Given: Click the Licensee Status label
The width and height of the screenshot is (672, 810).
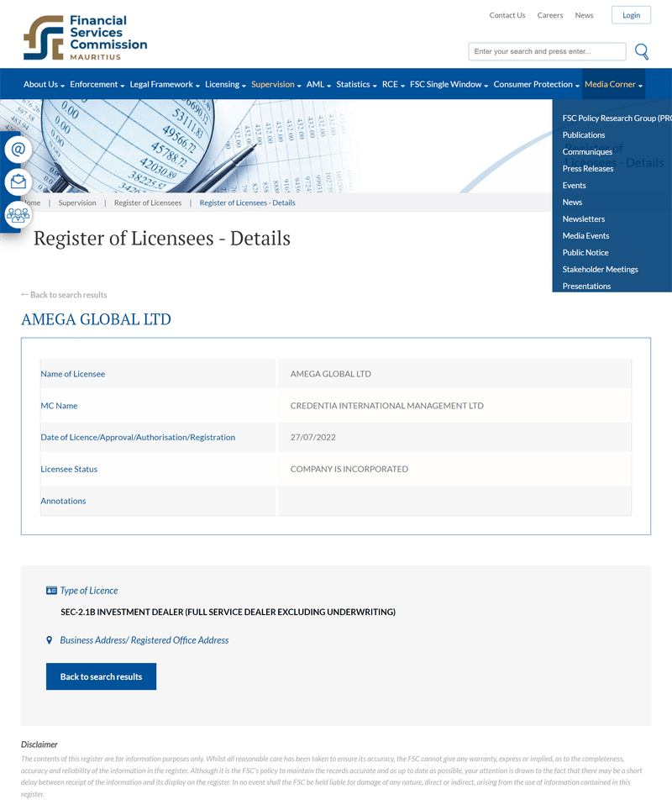Looking at the screenshot, I should click(x=69, y=469).
